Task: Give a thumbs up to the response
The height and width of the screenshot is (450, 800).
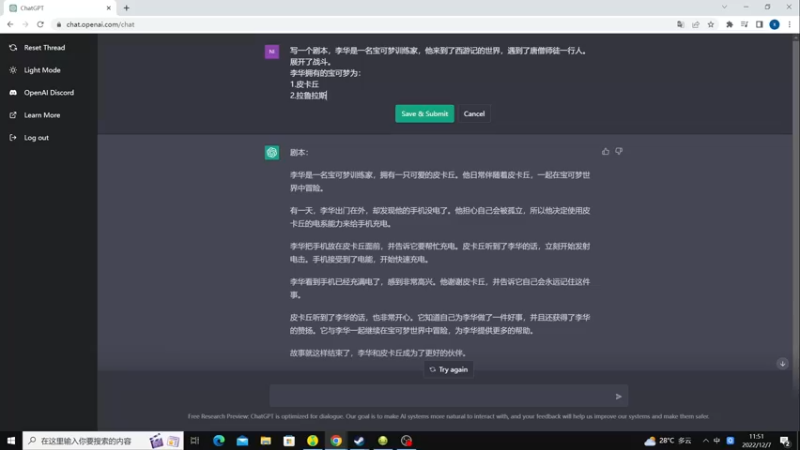Action: (605, 152)
